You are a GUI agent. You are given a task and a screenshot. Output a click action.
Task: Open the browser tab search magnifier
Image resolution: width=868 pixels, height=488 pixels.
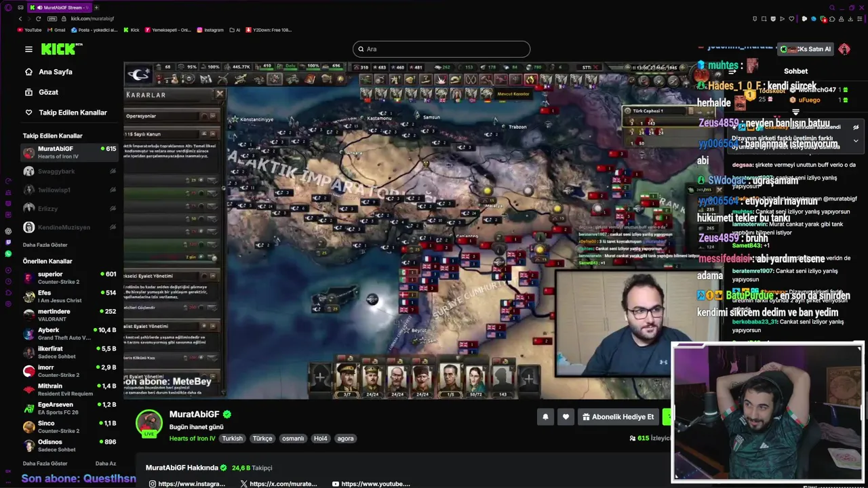[832, 7]
